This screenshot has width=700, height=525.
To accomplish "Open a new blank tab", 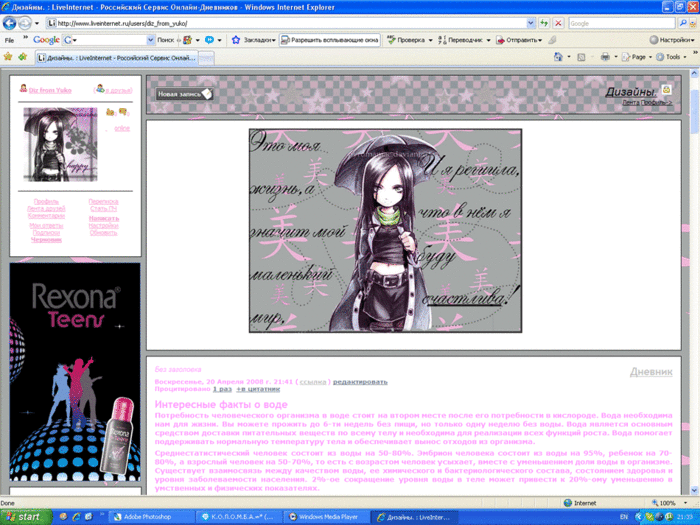I will (206, 58).
